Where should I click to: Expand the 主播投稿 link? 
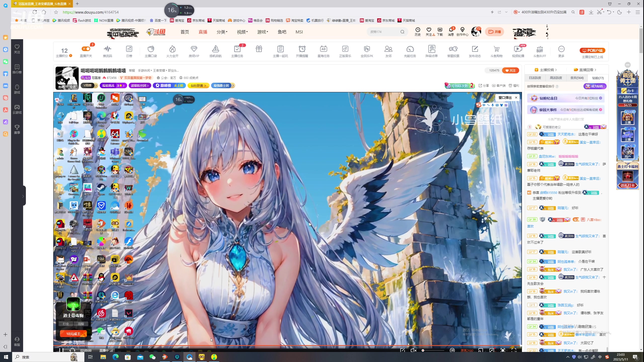(545, 70)
